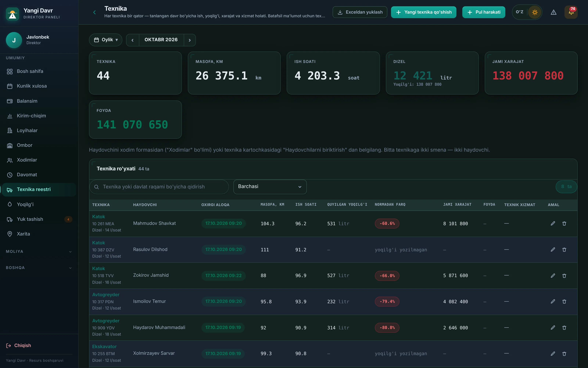Image resolution: width=588 pixels, height=368 pixels.
Task: Open Yuk tashish page
Action: point(39,219)
